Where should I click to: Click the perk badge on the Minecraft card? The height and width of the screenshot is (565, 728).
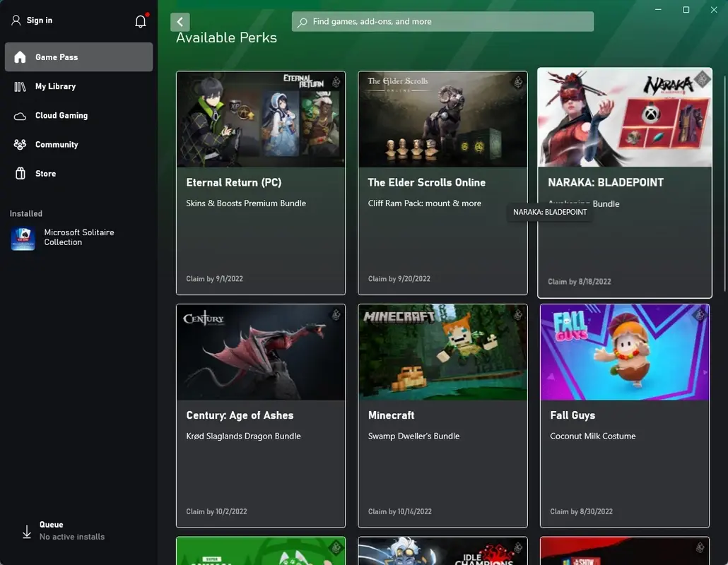pyautogui.click(x=518, y=313)
